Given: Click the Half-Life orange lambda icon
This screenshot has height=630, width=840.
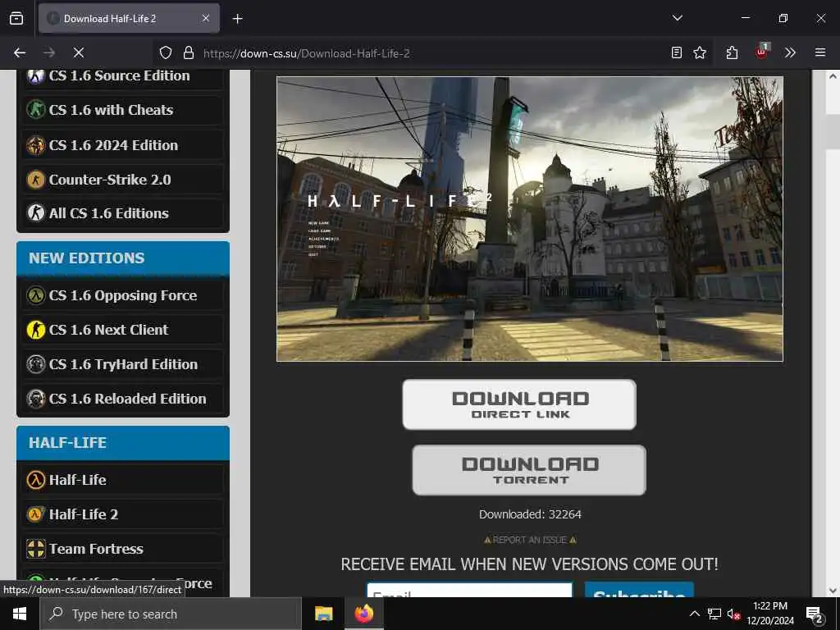Looking at the screenshot, I should 36,479.
